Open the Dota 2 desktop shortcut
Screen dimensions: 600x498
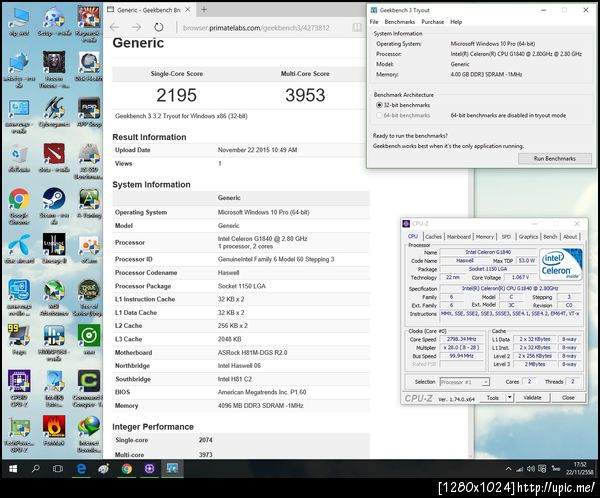tap(54, 158)
